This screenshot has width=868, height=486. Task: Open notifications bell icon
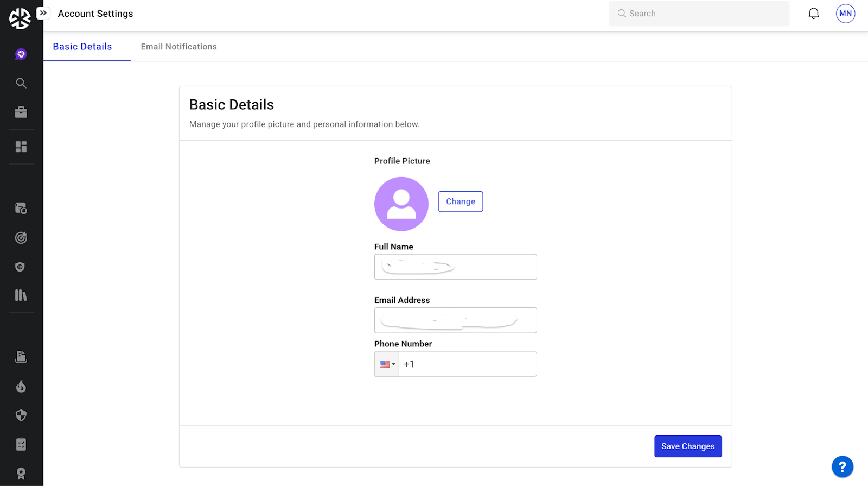[x=813, y=14]
